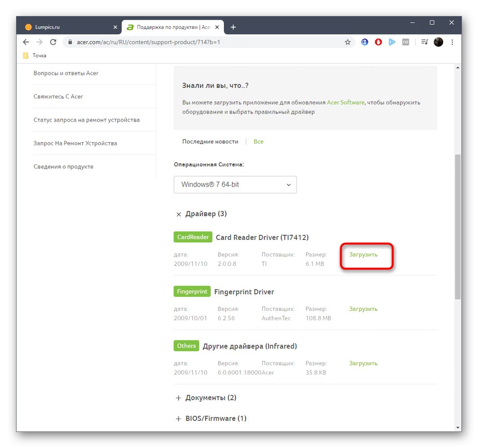Click the date 2009/10/01

pyautogui.click(x=190, y=318)
